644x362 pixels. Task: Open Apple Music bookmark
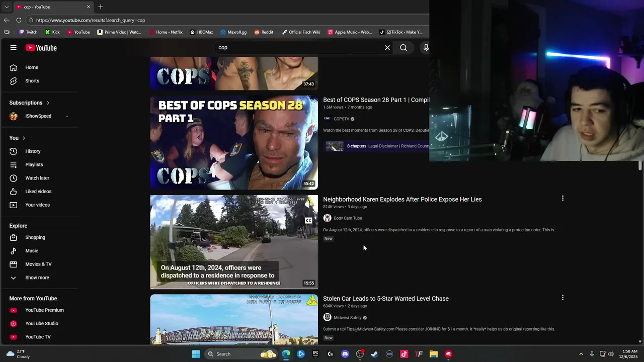350,32
